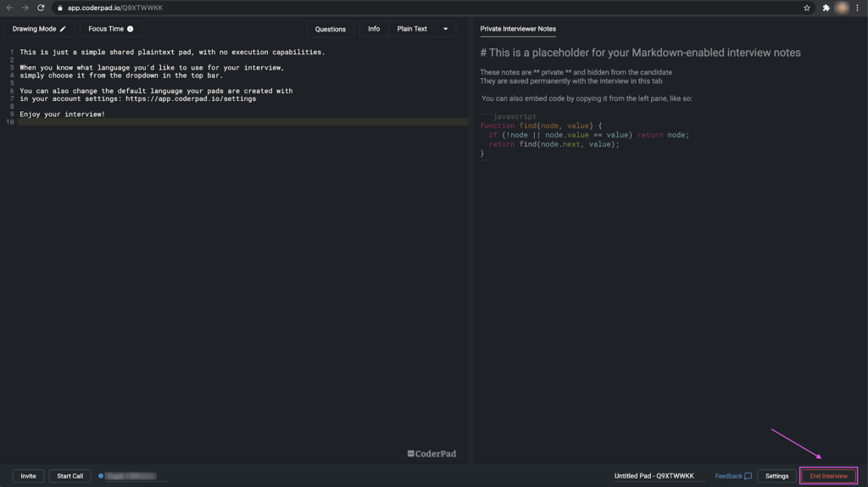Open the Focus Time info button

coord(111,29)
